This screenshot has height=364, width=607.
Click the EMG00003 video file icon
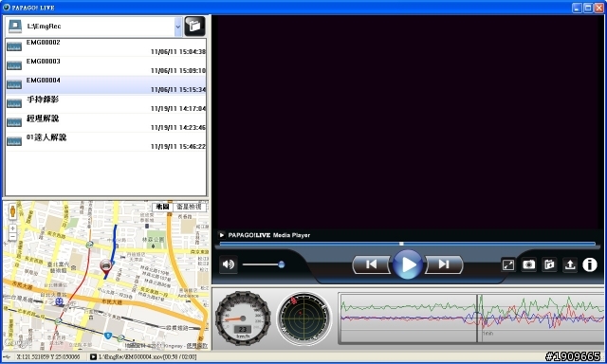coord(14,65)
